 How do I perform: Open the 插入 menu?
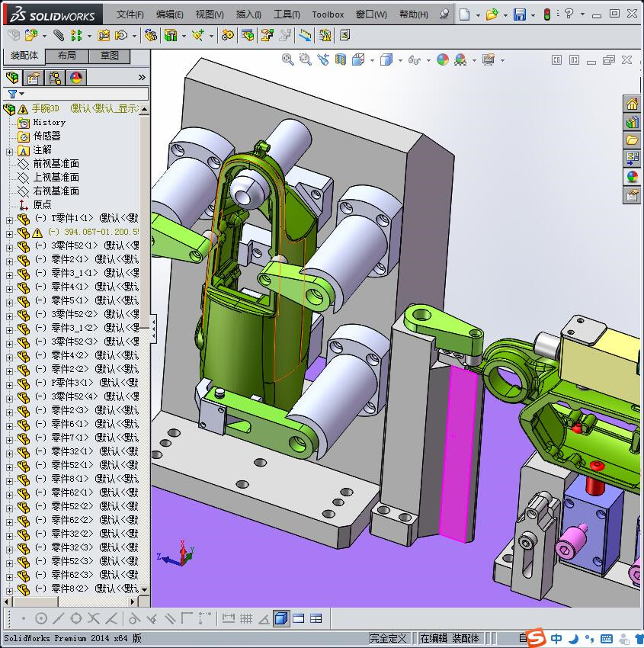point(248,14)
